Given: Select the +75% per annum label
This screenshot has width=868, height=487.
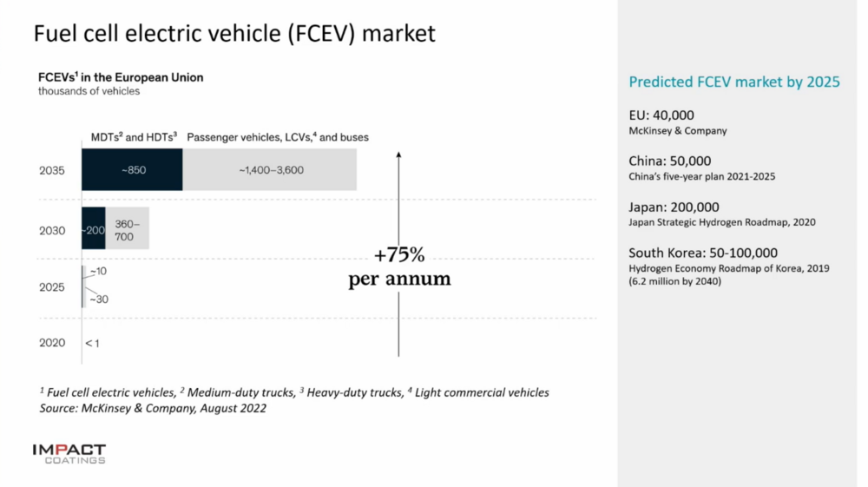Looking at the screenshot, I should coord(399,267).
